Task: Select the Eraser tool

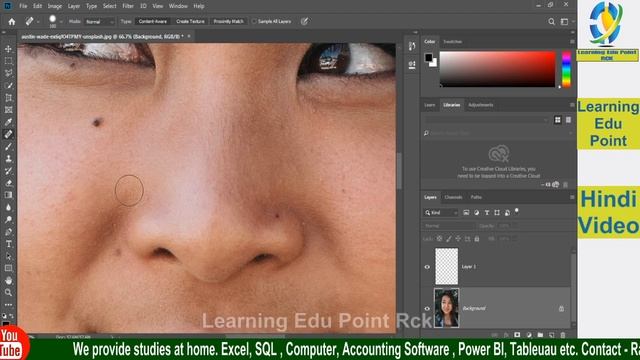Action: pyautogui.click(x=8, y=183)
